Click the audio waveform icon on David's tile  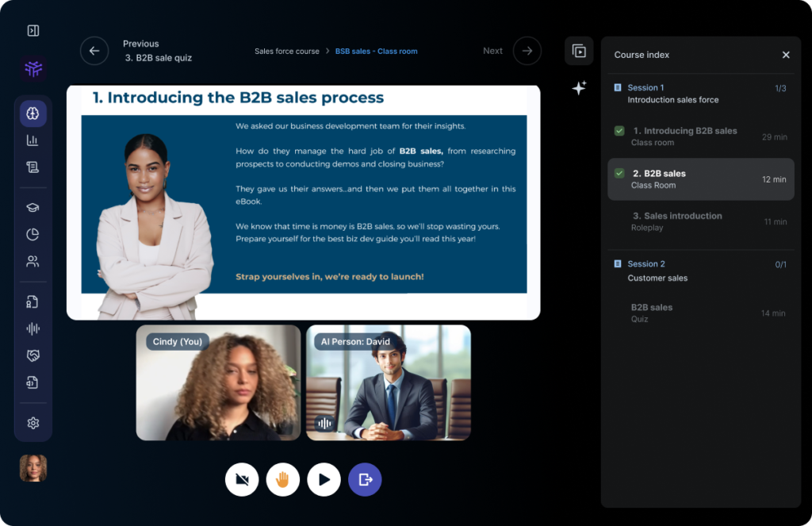(324, 424)
